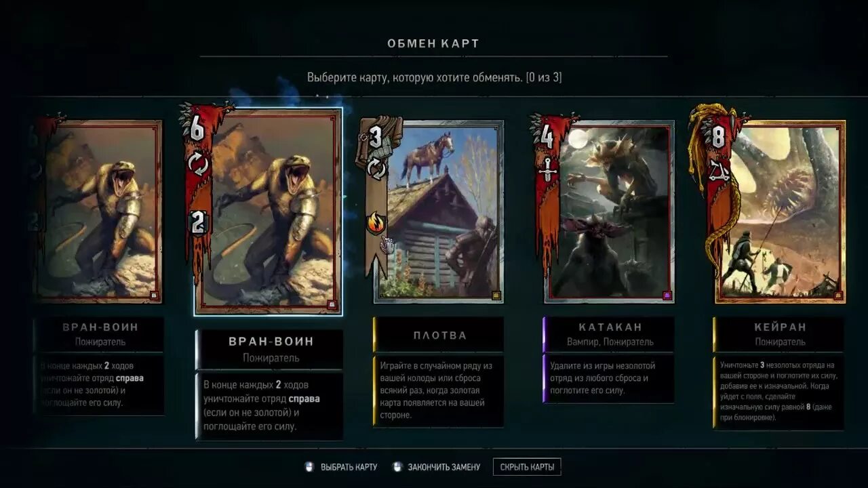Pick the Плотва horse card image
This screenshot has width=868, height=488.
(x=439, y=211)
